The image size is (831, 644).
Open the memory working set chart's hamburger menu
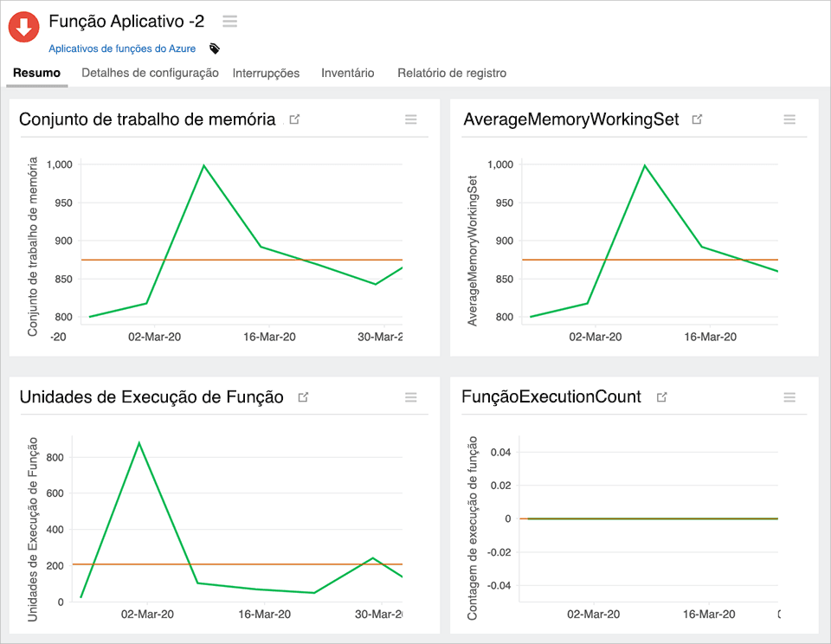point(410,120)
